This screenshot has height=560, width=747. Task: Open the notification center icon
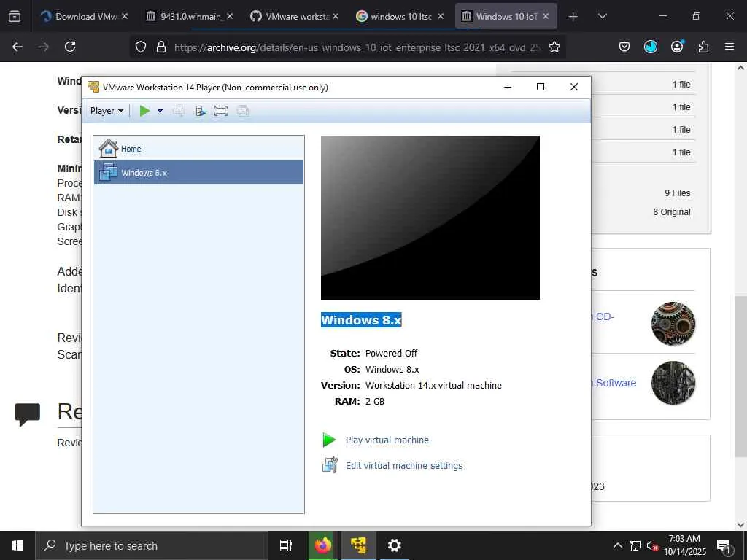tap(724, 545)
